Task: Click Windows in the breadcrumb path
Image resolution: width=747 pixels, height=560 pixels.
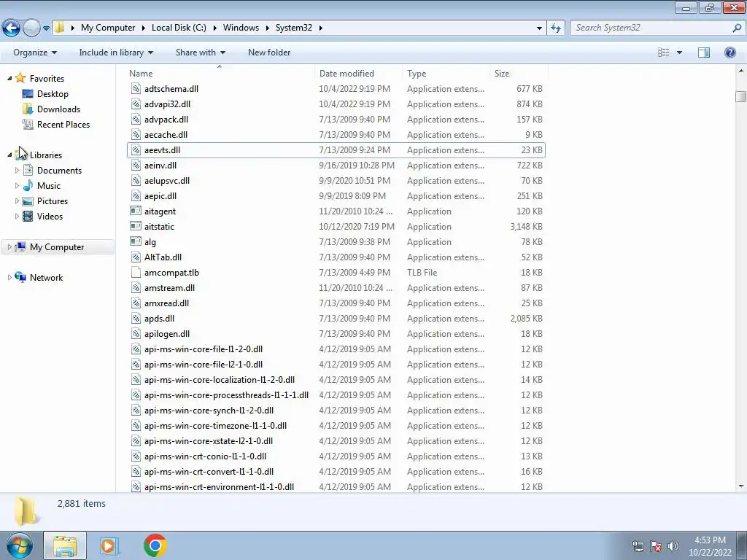Action: 241,28
